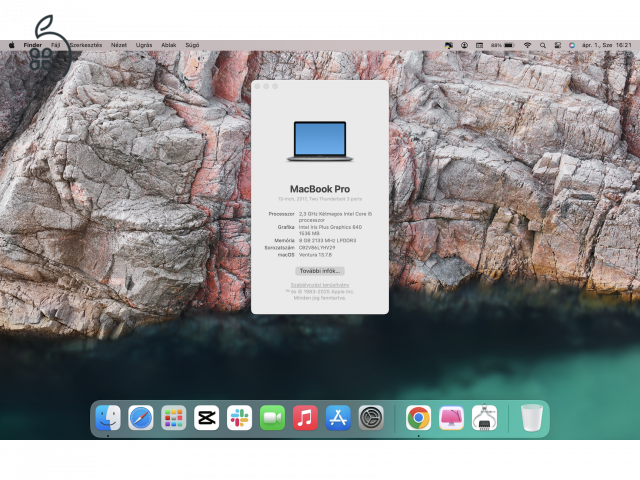Click the battery status icon
Screen dimensions: 640x480
coord(509,45)
